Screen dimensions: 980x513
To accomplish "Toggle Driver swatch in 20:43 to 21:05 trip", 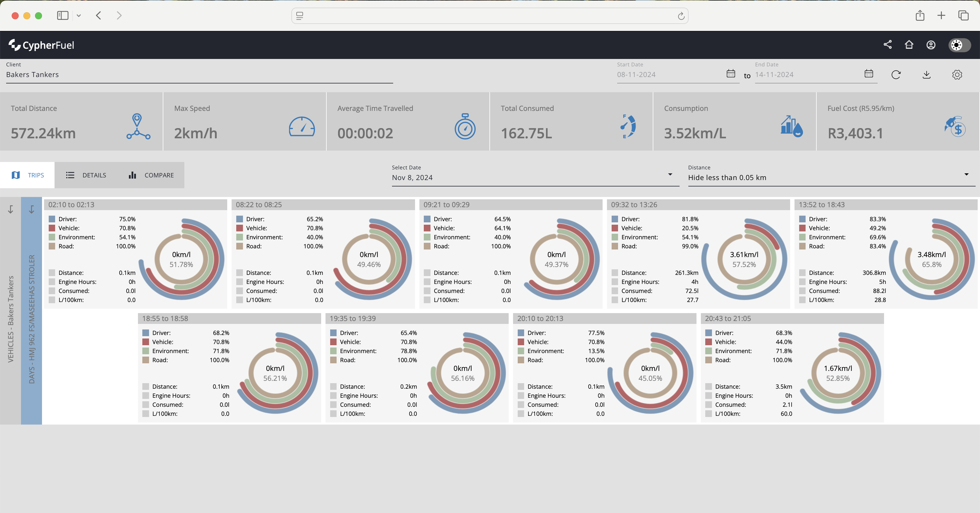I will (x=708, y=333).
